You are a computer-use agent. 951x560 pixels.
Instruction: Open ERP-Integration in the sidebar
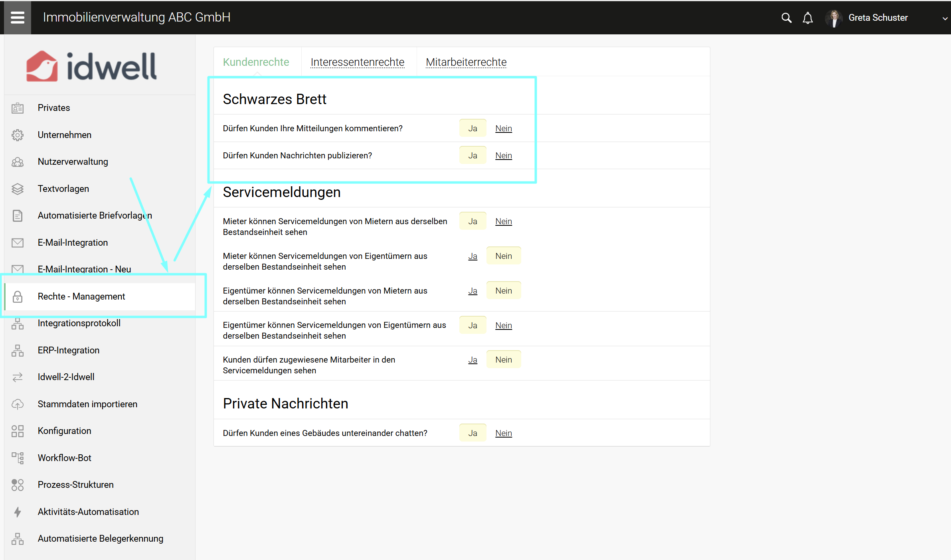68,350
